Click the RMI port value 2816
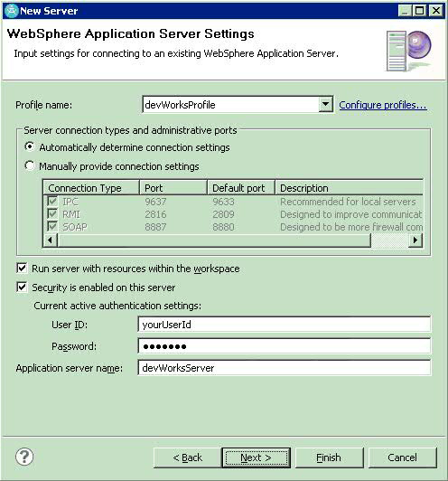The width and height of the screenshot is (448, 481). pyautogui.click(x=155, y=214)
